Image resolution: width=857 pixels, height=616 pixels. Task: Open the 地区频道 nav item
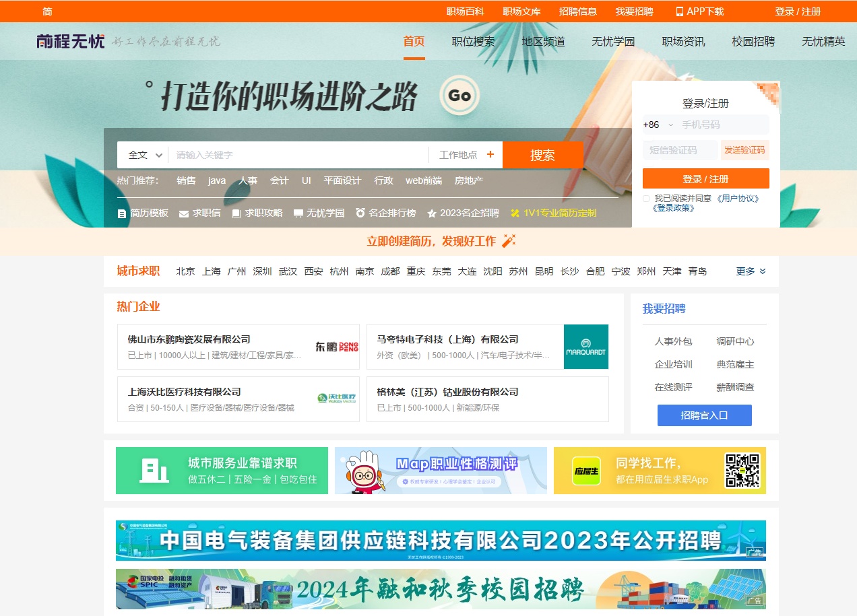coord(543,41)
